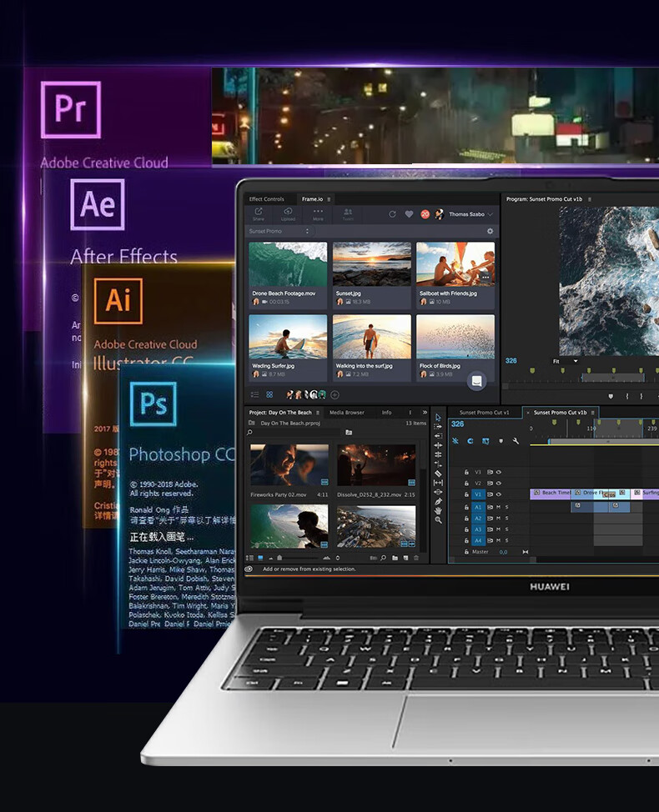Screen dimensions: 659x812
Task: Open the Frame.io panel menu
Action: pos(329,199)
